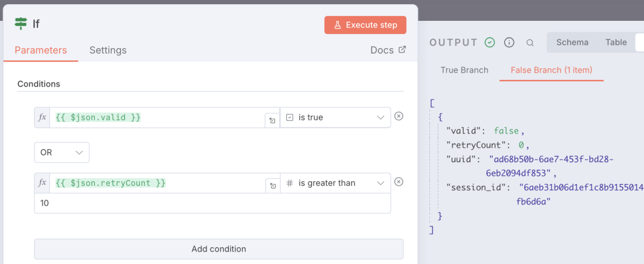The width and height of the screenshot is (644, 264).
Task: Click the output info icon
Action: (x=509, y=42)
